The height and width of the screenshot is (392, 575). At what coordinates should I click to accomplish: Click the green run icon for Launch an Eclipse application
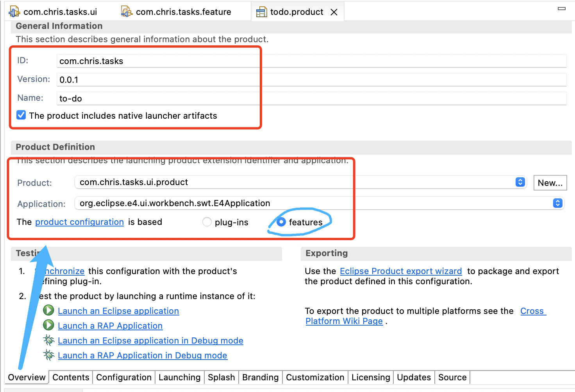pos(49,311)
